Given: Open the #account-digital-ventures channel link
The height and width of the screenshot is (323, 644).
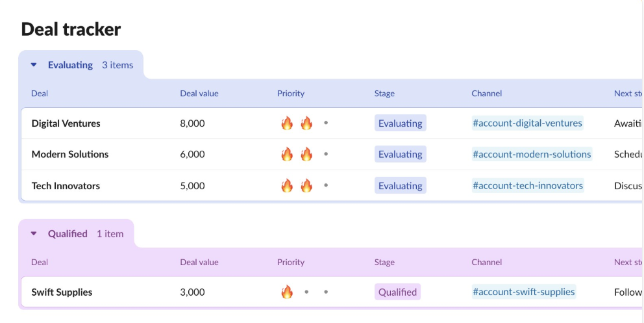Looking at the screenshot, I should [527, 123].
